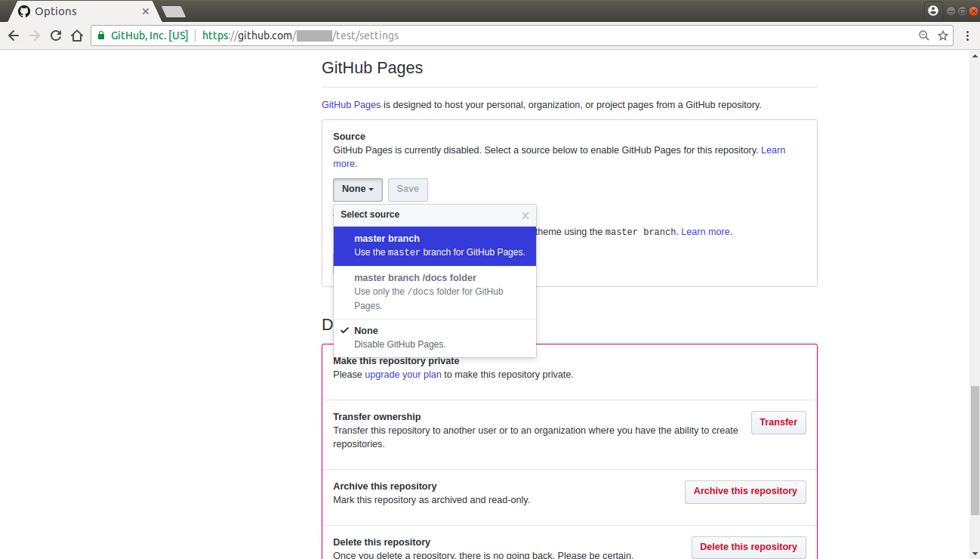Close the Select source popup
Screen dimensions: 980x559
pyautogui.click(x=525, y=215)
